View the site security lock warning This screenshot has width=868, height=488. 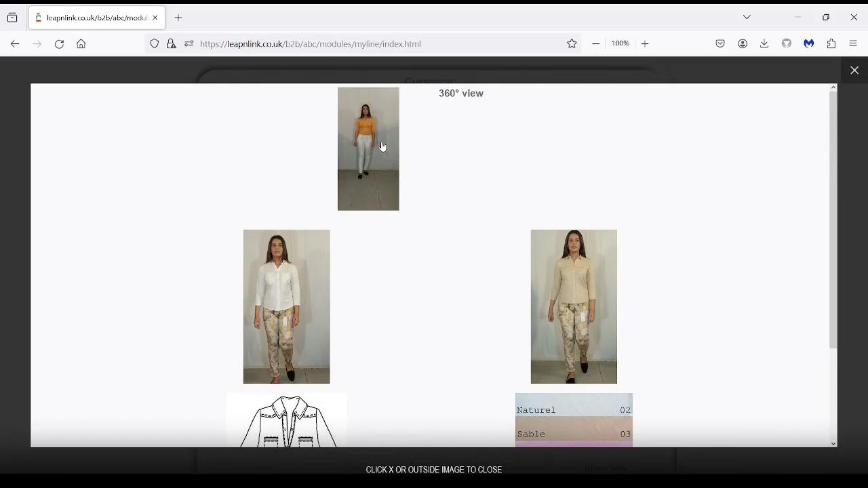pos(172,43)
